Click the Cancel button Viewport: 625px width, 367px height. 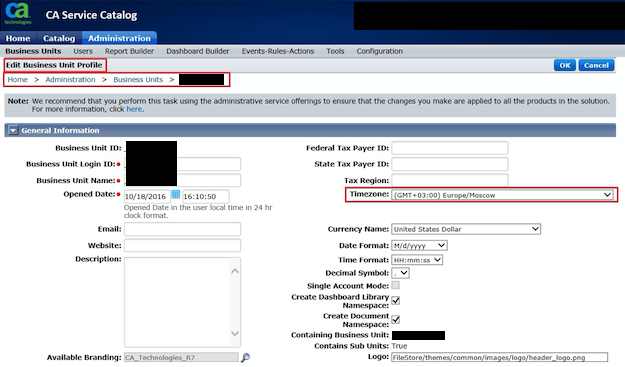[596, 65]
